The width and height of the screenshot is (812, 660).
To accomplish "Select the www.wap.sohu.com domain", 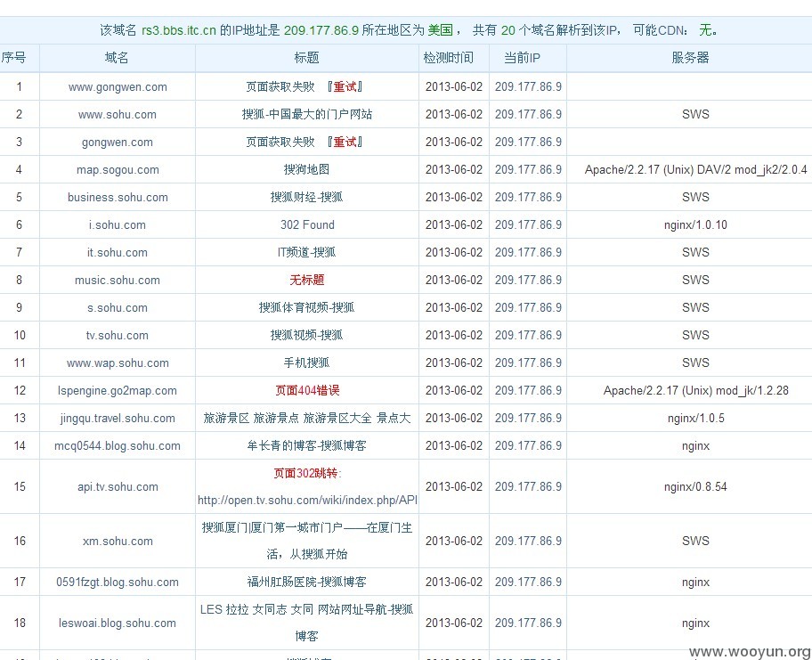I will [x=118, y=363].
